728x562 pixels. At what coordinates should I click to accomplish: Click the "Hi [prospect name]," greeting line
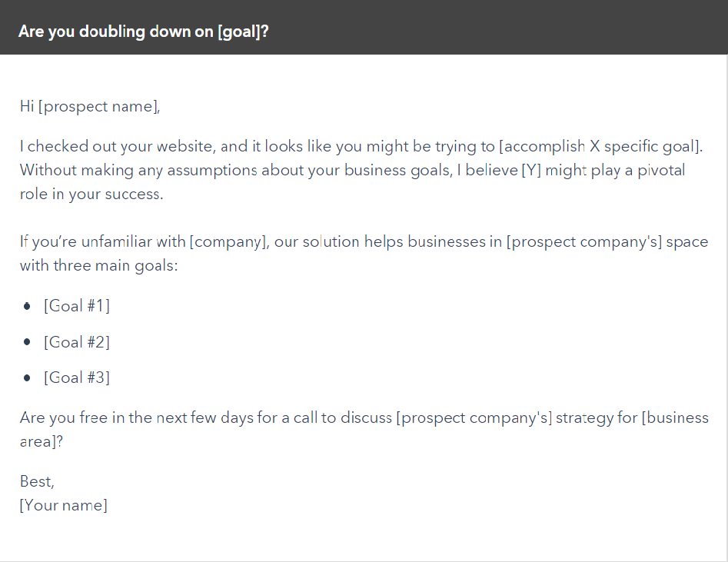90,107
